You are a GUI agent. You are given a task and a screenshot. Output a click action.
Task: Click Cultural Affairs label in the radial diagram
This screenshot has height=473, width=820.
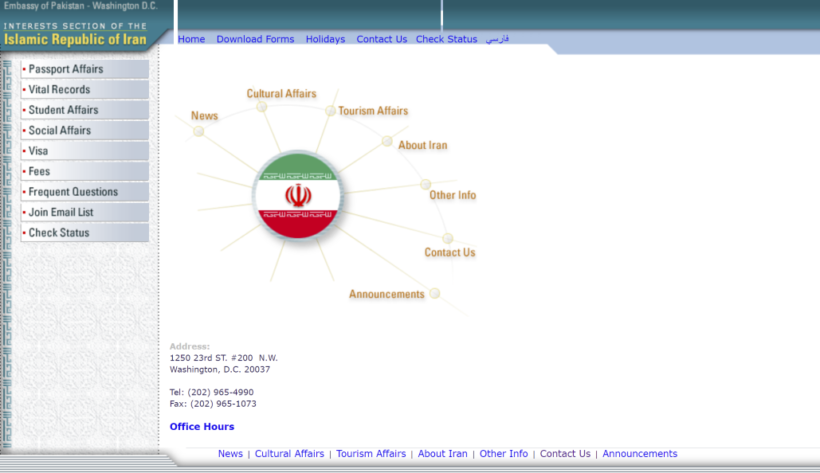[281, 94]
